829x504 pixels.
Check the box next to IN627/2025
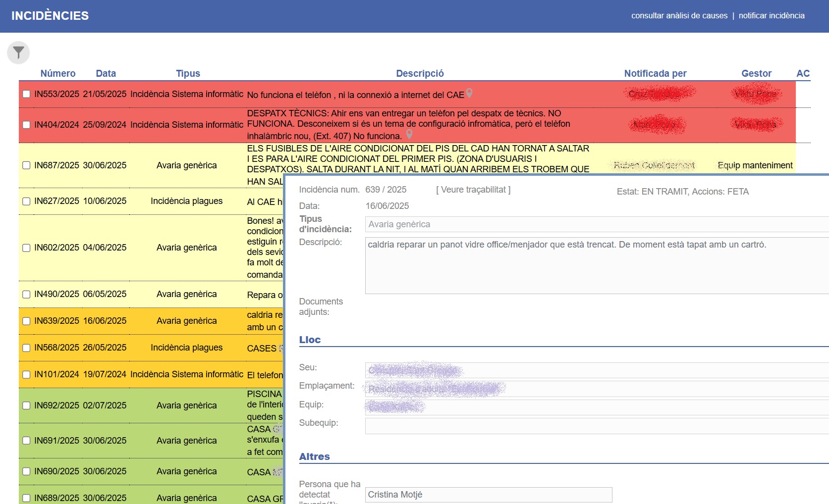(26, 201)
